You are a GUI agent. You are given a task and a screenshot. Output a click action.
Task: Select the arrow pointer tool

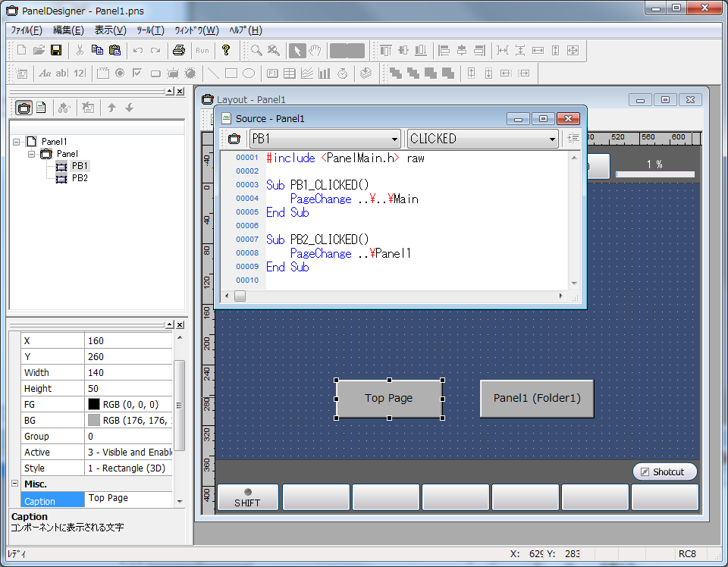point(298,51)
